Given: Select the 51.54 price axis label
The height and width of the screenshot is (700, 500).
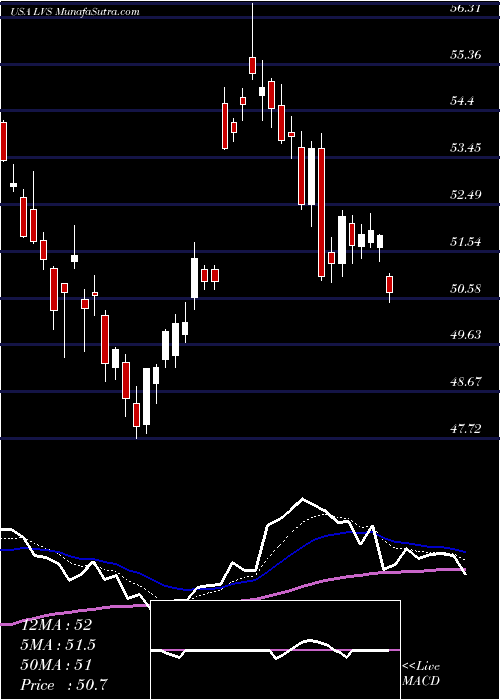Looking at the screenshot, I should pyautogui.click(x=466, y=242).
